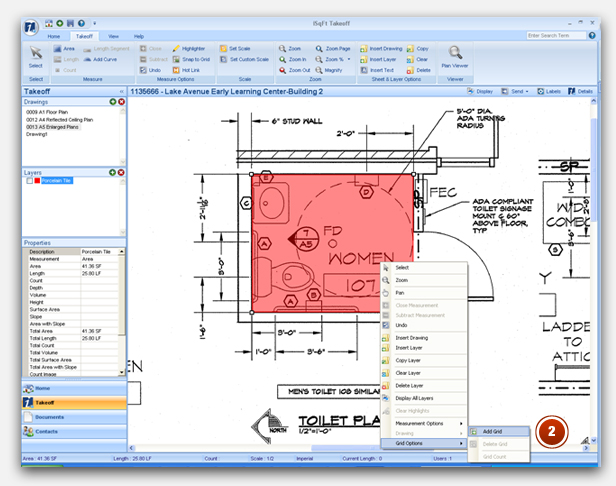This screenshot has height=486, width=616.
Task: Open the Zoom % dropdown arrow
Action: coord(349,59)
